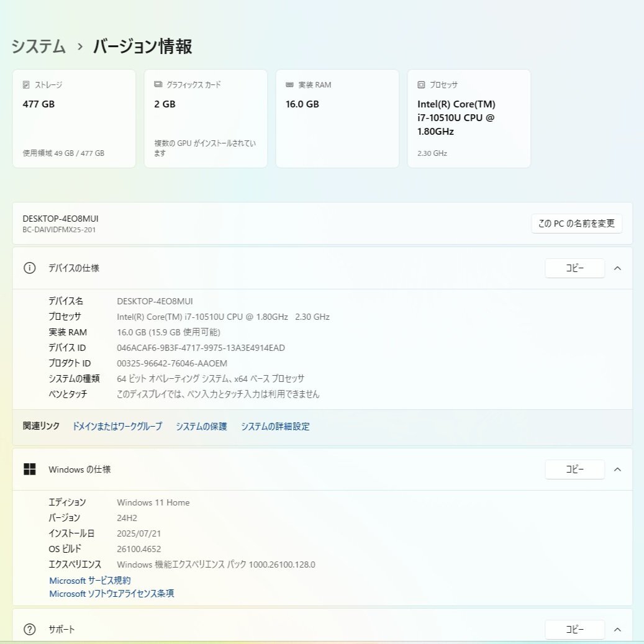Click the storage icon in the ストレージ card
Image resolution: width=644 pixels, height=644 pixels.
26,84
